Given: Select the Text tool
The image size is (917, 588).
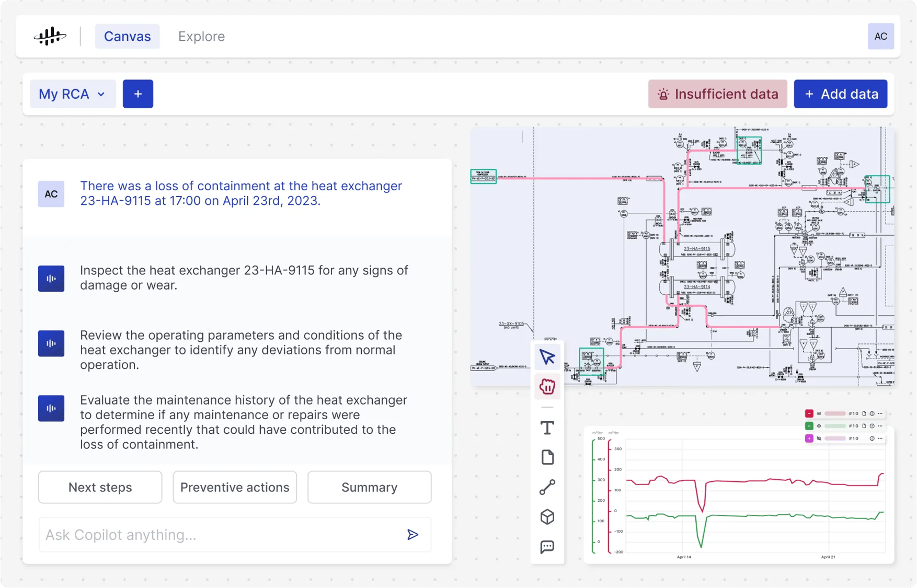Looking at the screenshot, I should pos(547,428).
